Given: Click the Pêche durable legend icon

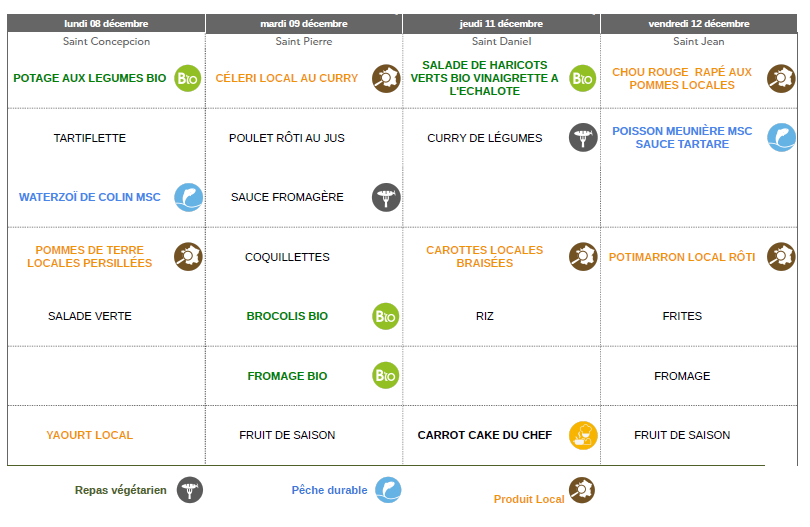Looking at the screenshot, I should (x=387, y=490).
